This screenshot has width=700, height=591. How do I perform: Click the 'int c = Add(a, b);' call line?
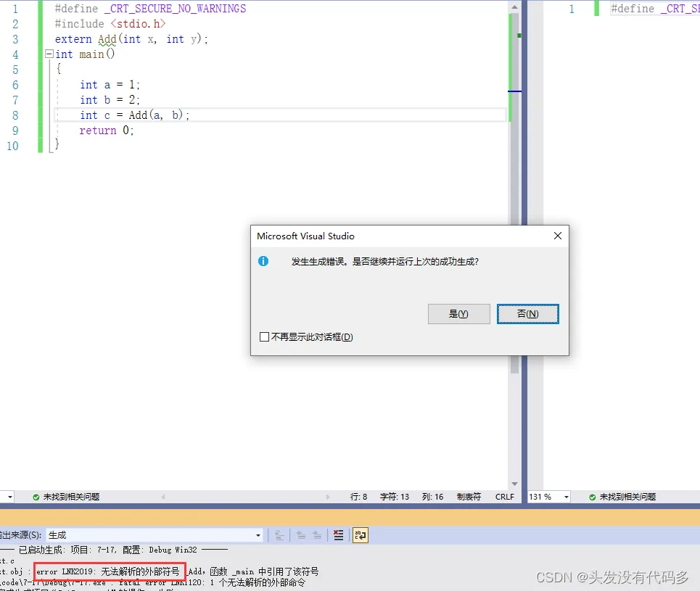point(134,115)
